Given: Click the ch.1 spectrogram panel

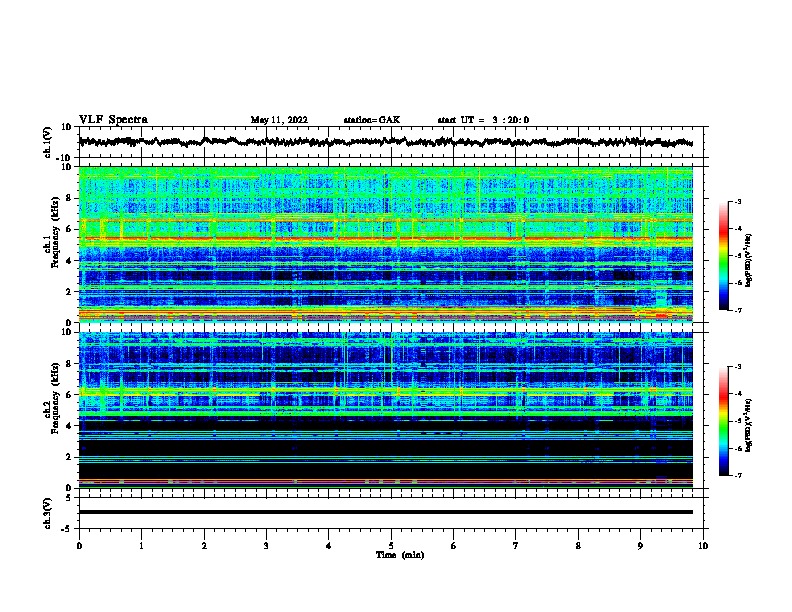Looking at the screenshot, I should [x=385, y=244].
